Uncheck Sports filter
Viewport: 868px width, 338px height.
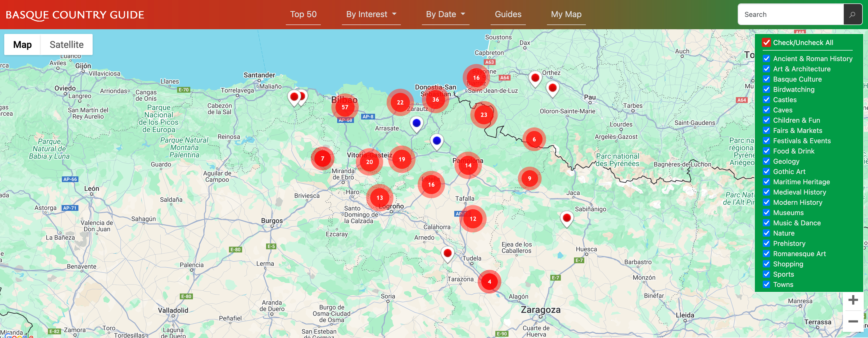[x=766, y=274]
